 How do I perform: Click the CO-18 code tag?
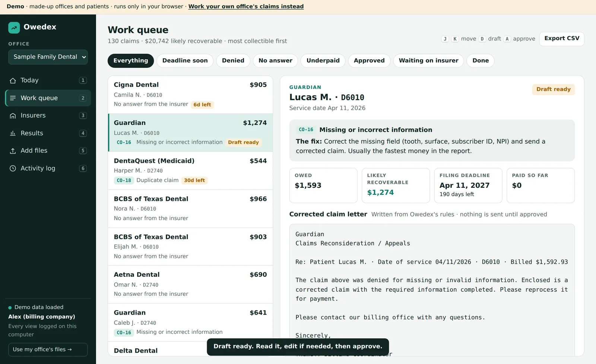click(124, 180)
